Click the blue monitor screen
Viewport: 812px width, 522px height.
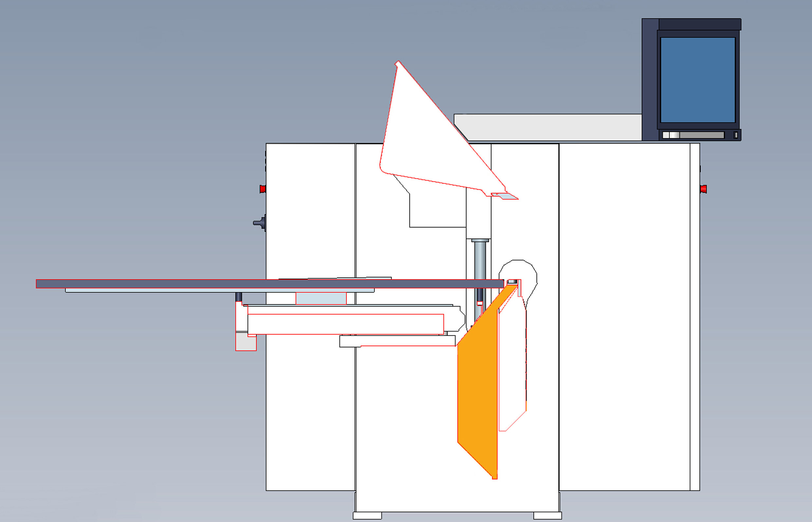pyautogui.click(x=697, y=80)
